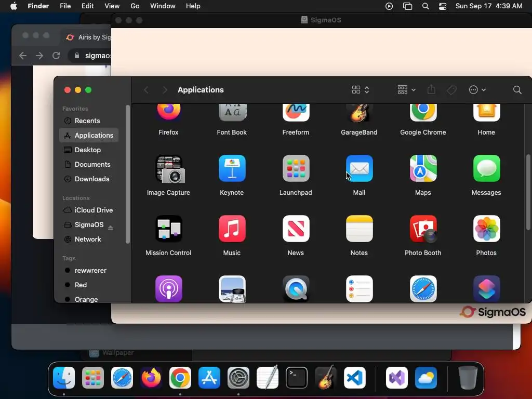Open Documents in the sidebar

(x=89, y=165)
